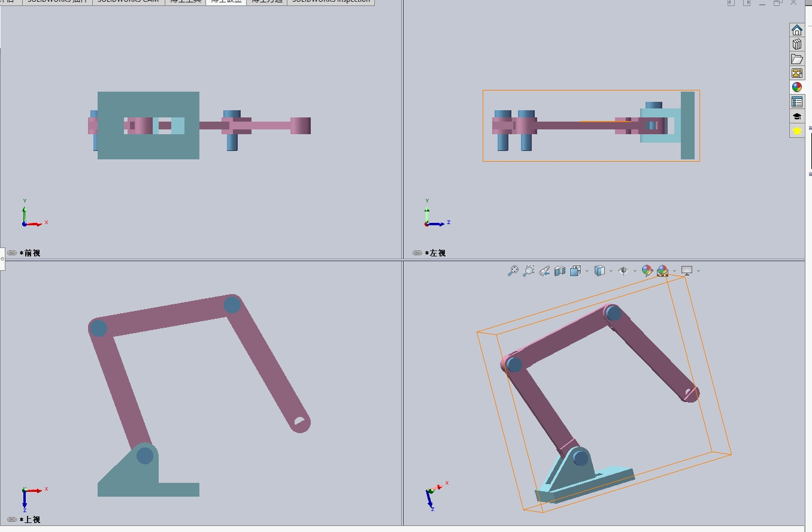This screenshot has height=532, width=812.
Task: Open the File Explorer folder tab
Action: click(797, 59)
